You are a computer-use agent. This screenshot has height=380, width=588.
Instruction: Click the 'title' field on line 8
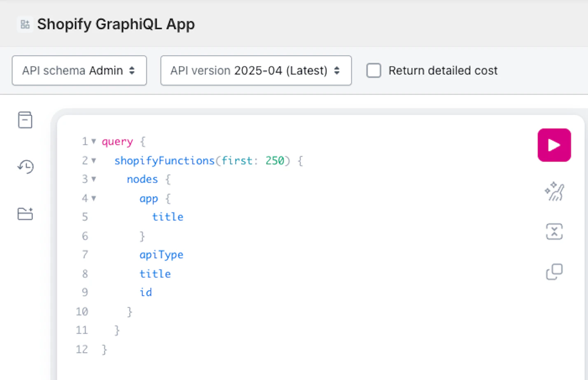[155, 274]
